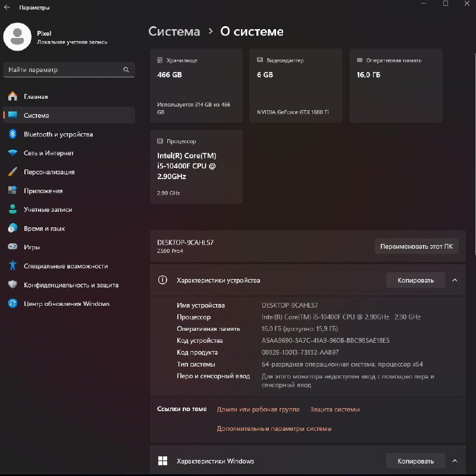This screenshot has width=476, height=476.
Task: Click the Переименовать этот ПК button
Action: [416, 246]
